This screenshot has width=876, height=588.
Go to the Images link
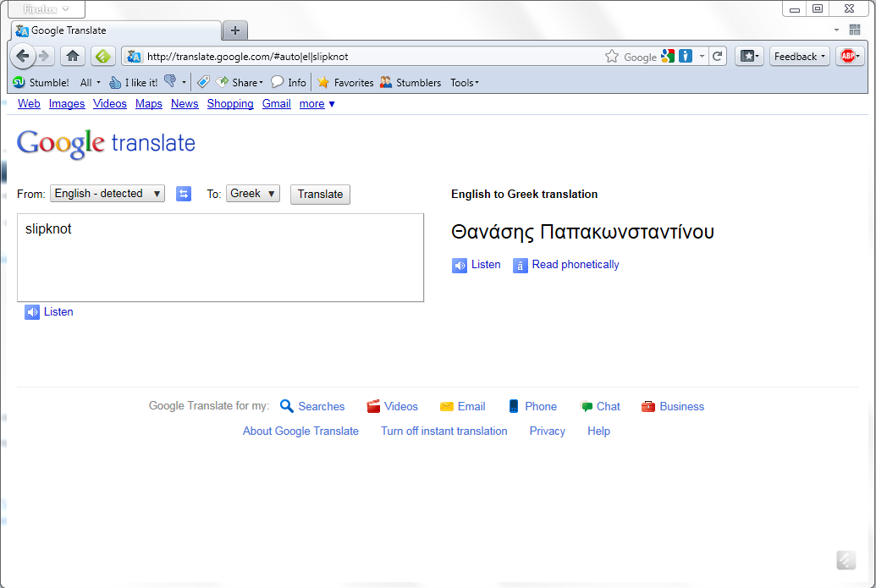point(67,104)
